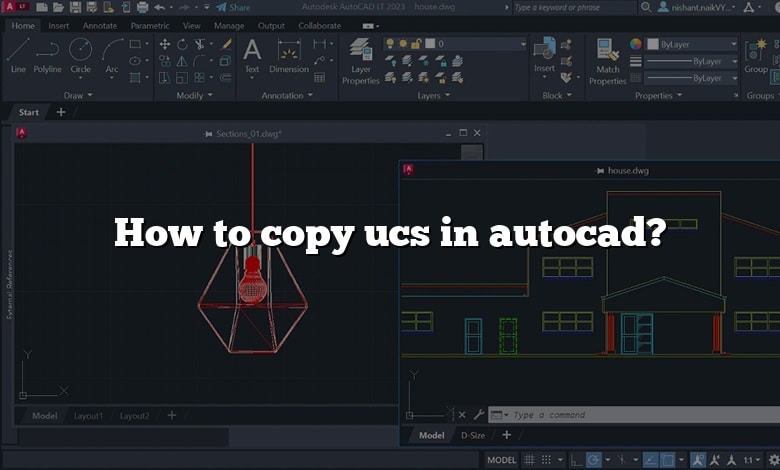Screen dimensions: 780x470
Task: Click the Fillet tool icon
Action: coord(199,61)
